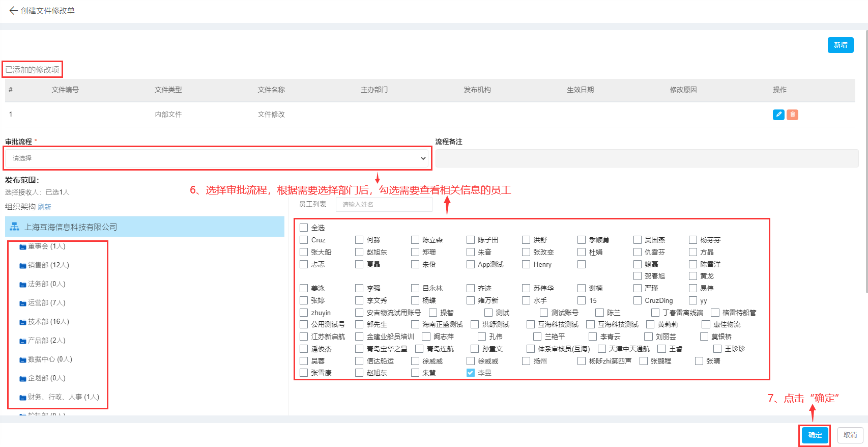Click the folder icon for 法务部
Image resolution: width=868 pixels, height=447 pixels.
pos(23,285)
